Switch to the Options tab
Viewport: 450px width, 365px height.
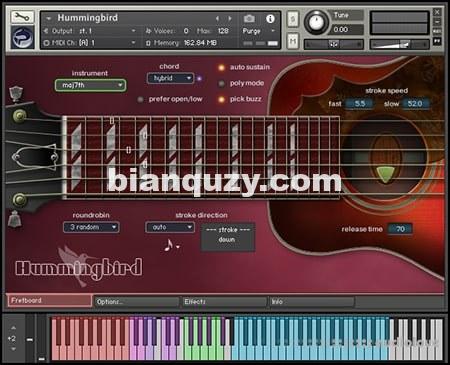(x=136, y=302)
